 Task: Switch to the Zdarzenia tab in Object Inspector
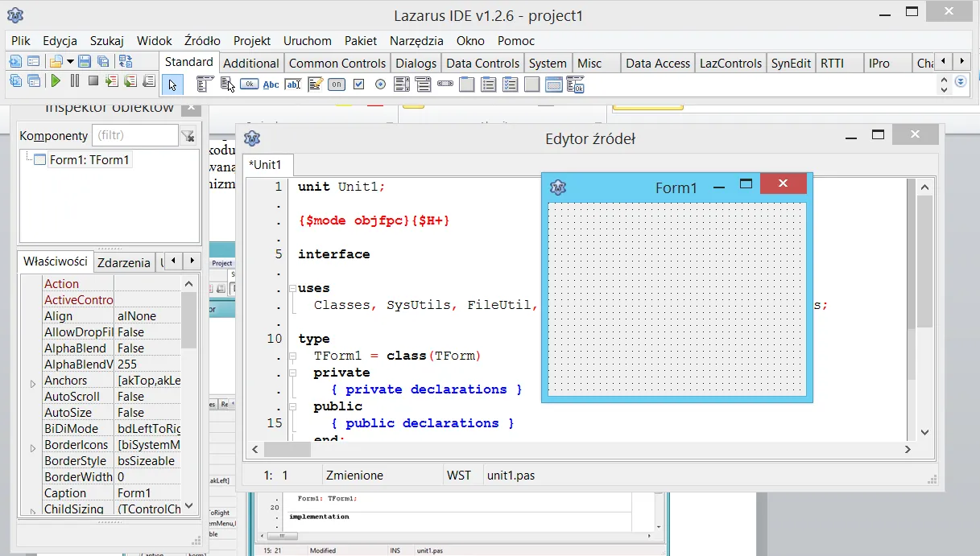point(124,262)
